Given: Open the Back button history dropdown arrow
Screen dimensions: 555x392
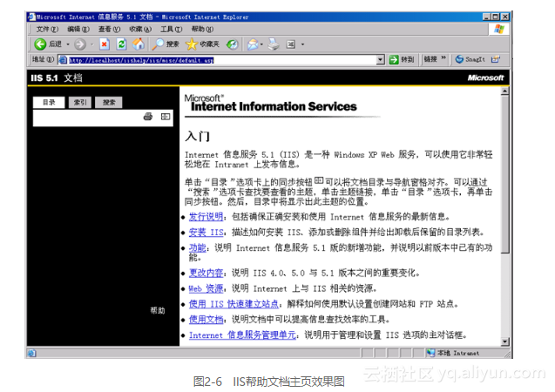Looking at the screenshot, I should coord(68,44).
